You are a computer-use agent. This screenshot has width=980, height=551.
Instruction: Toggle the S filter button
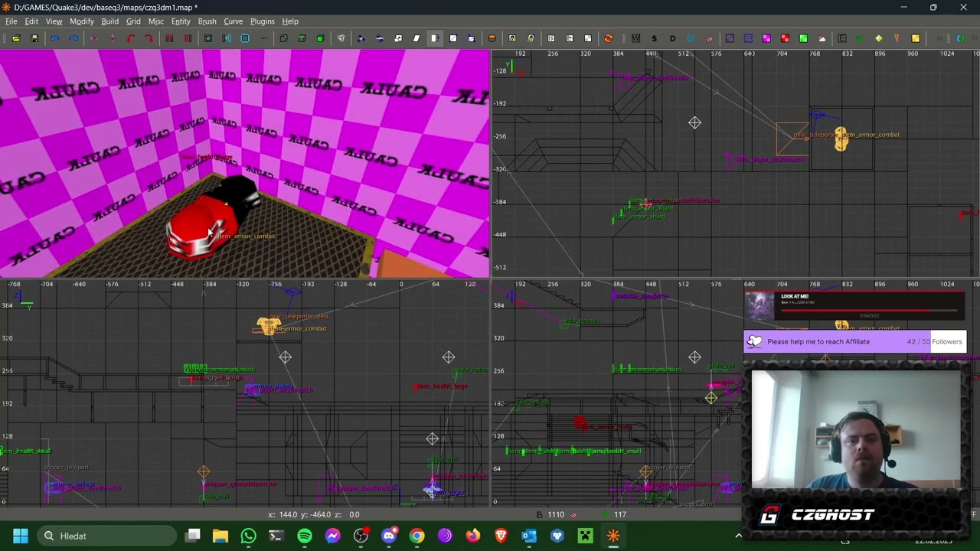pyautogui.click(x=654, y=38)
